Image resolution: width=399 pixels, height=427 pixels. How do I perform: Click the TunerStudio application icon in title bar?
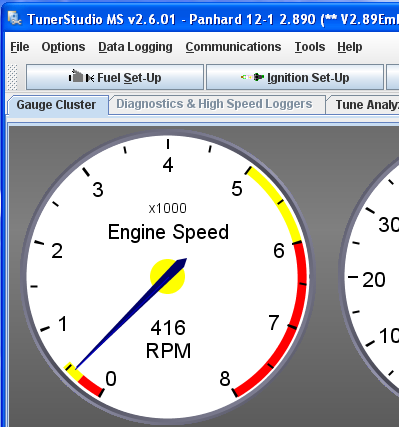[x=14, y=18]
